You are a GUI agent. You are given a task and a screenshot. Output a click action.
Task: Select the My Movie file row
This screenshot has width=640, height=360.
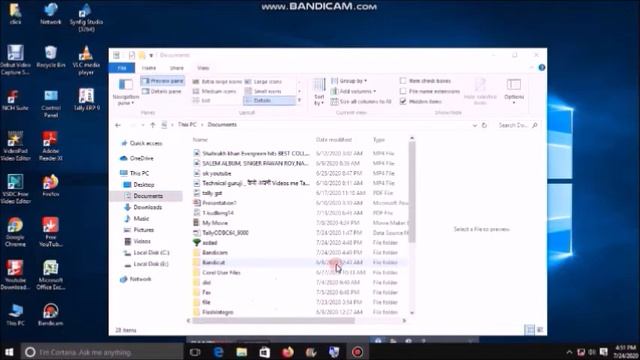coord(300,223)
